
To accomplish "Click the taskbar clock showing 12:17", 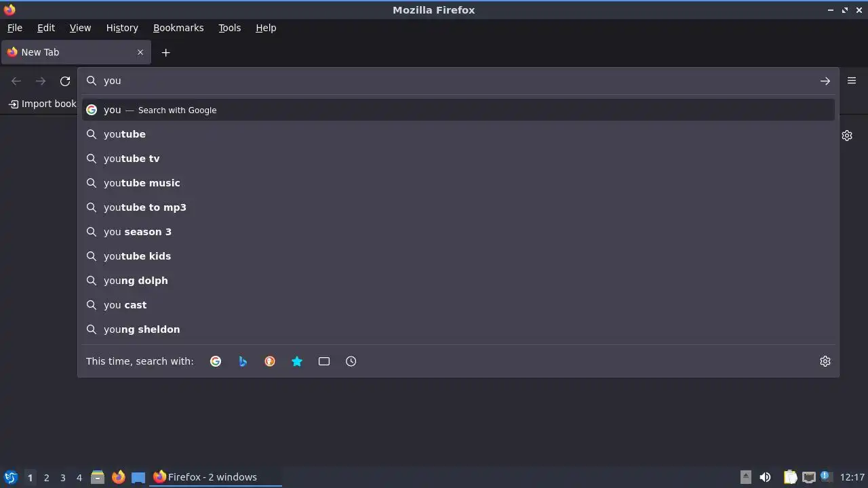I will tap(852, 477).
